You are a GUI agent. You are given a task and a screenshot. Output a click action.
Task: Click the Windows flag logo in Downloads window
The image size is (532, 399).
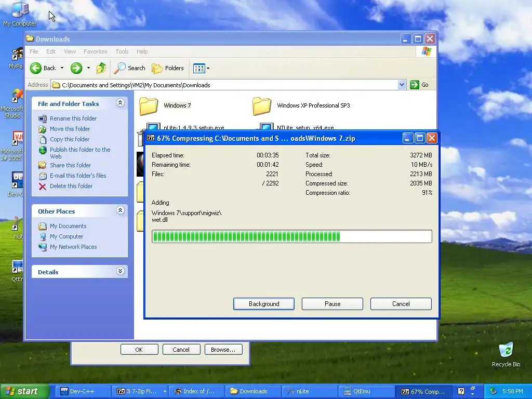(426, 51)
